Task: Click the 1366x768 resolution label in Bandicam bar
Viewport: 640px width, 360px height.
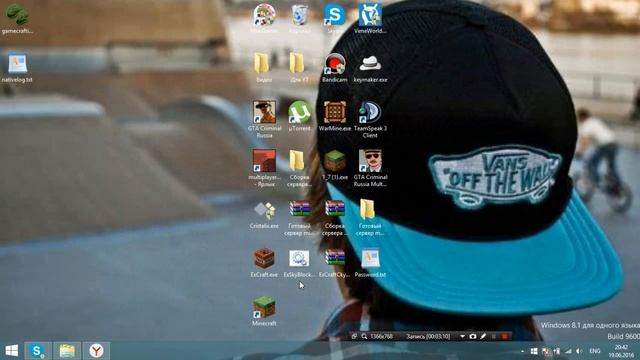Action: 381,336
